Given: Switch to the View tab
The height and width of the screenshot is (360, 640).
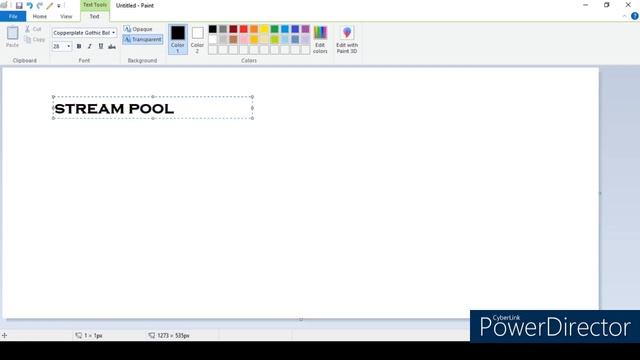Looking at the screenshot, I should 66,16.
